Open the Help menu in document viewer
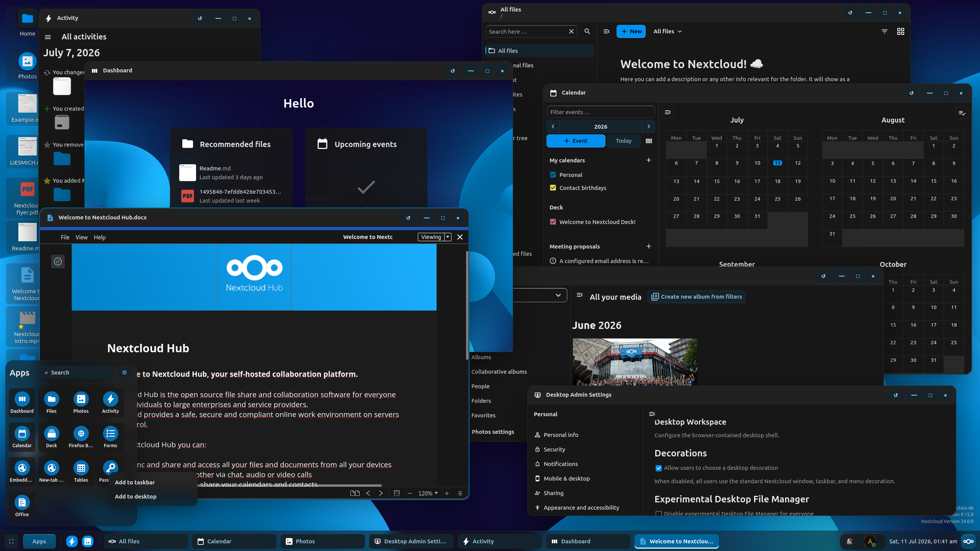The width and height of the screenshot is (980, 551). tap(100, 237)
